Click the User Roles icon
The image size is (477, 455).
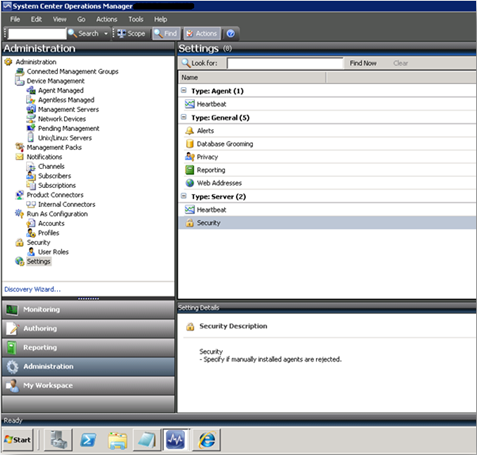coord(31,252)
